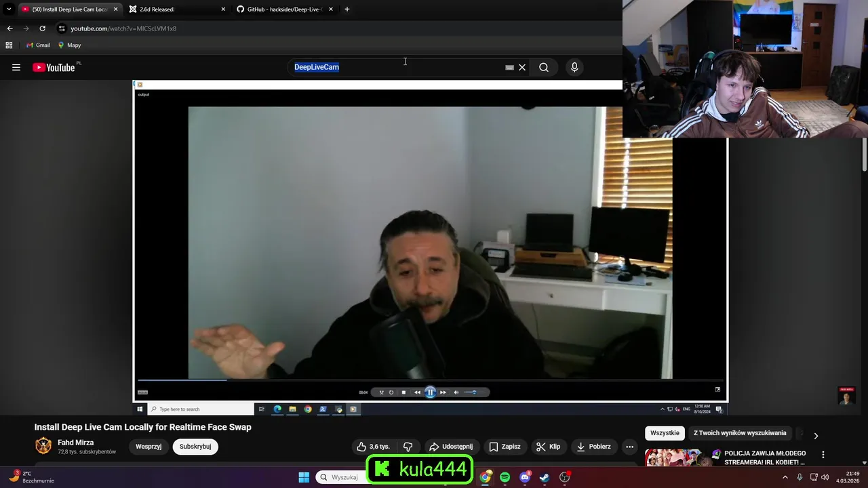Screen dimensions: 868x488
Task: Open Steam from taskbar
Action: [x=544, y=477]
